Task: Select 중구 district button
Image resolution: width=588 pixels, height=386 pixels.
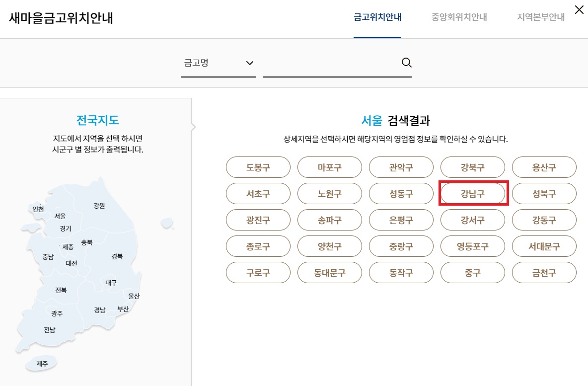Action: point(472,272)
